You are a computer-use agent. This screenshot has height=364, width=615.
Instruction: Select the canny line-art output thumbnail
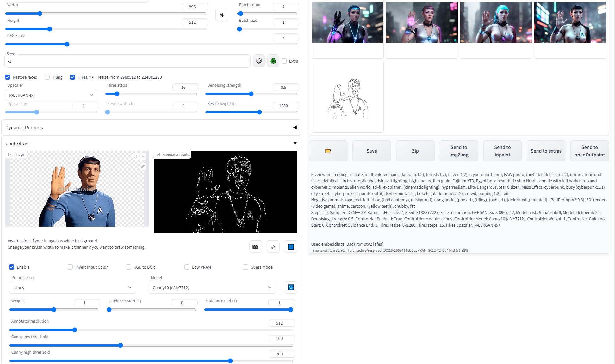[x=347, y=97]
